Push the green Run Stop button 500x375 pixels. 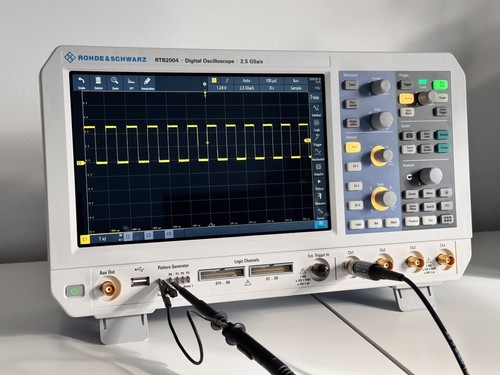click(x=440, y=84)
